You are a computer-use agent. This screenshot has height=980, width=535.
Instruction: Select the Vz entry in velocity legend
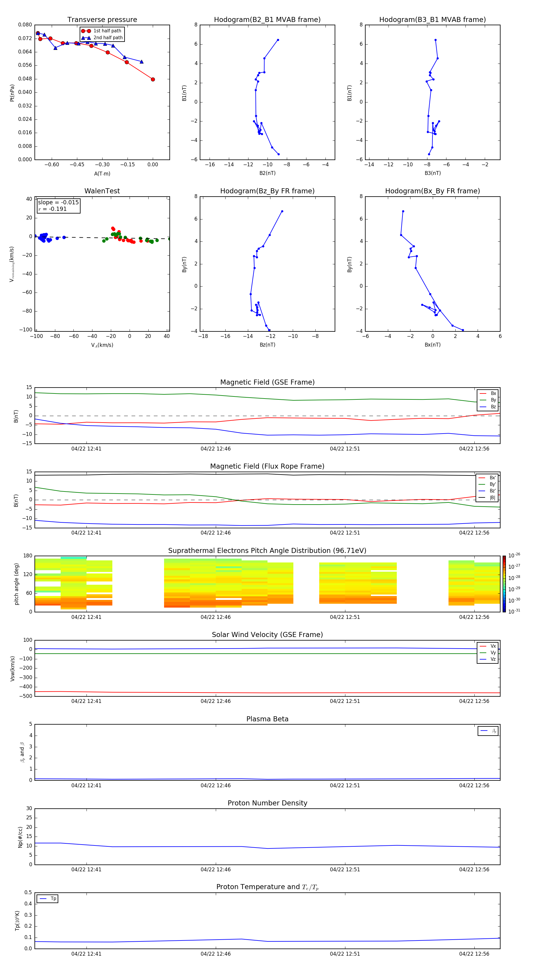(x=488, y=659)
